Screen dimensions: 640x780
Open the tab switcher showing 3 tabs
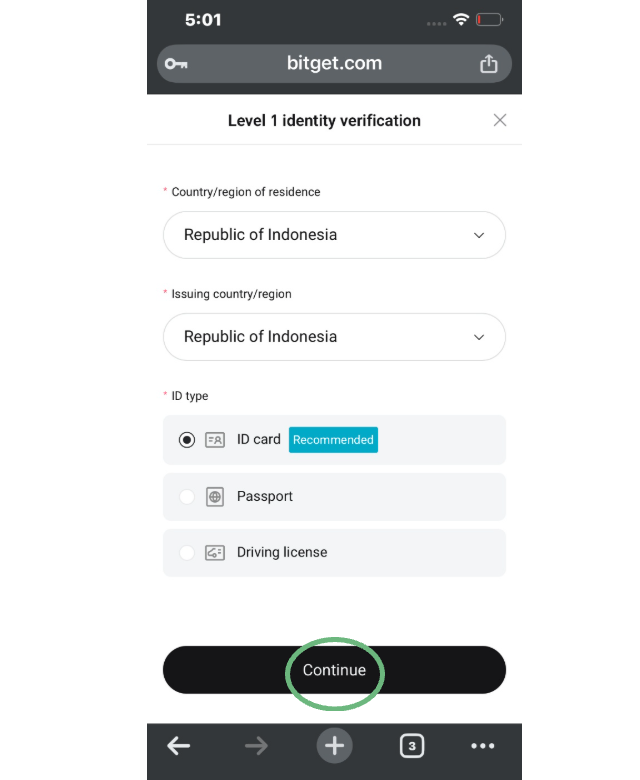pyautogui.click(x=411, y=746)
